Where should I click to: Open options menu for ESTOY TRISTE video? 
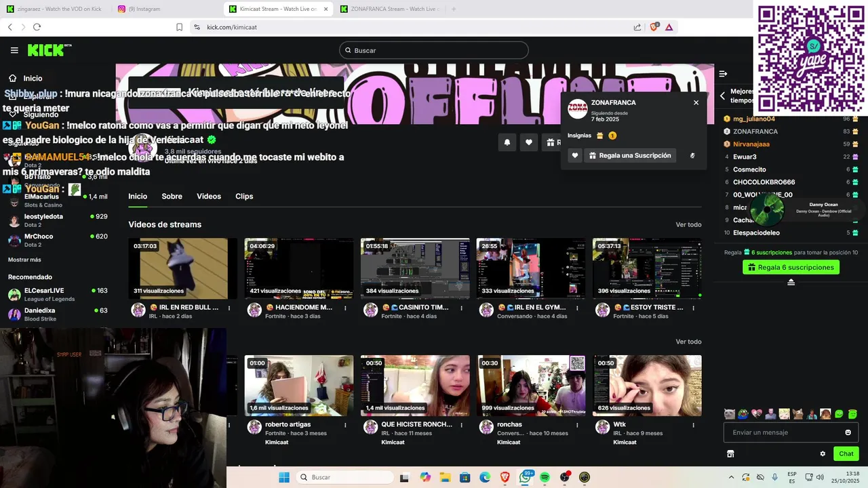[x=693, y=308]
